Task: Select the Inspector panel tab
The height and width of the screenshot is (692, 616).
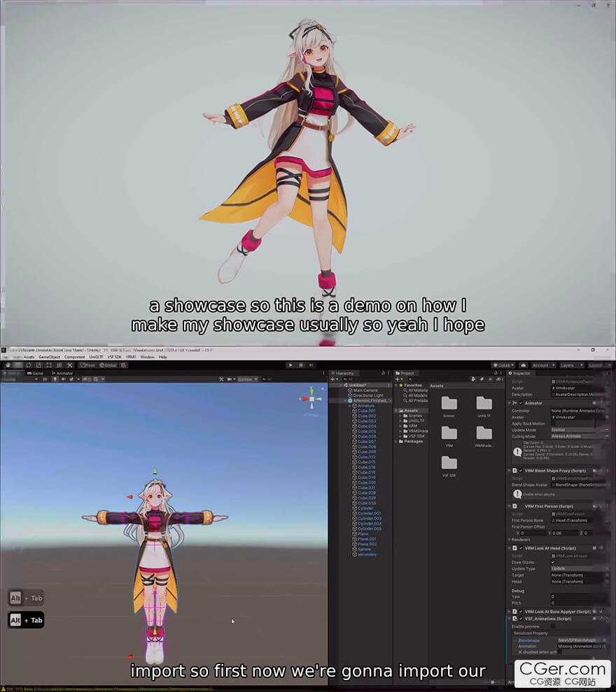Action: click(519, 373)
